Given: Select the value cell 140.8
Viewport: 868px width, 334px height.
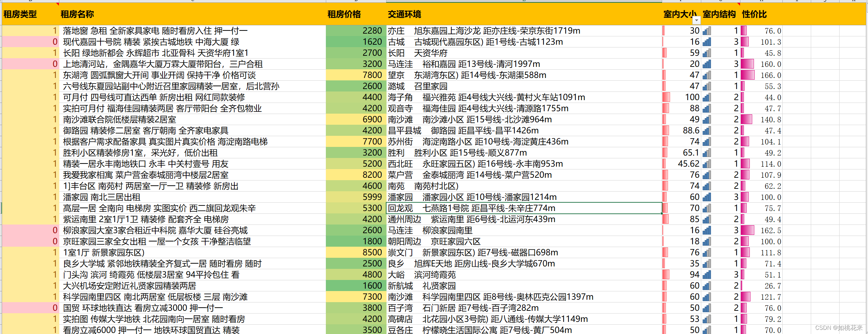Looking at the screenshot, I should tap(761, 120).
